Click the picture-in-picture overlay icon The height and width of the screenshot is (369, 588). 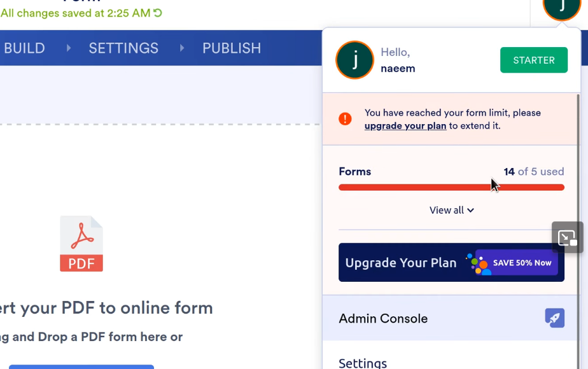pos(567,237)
